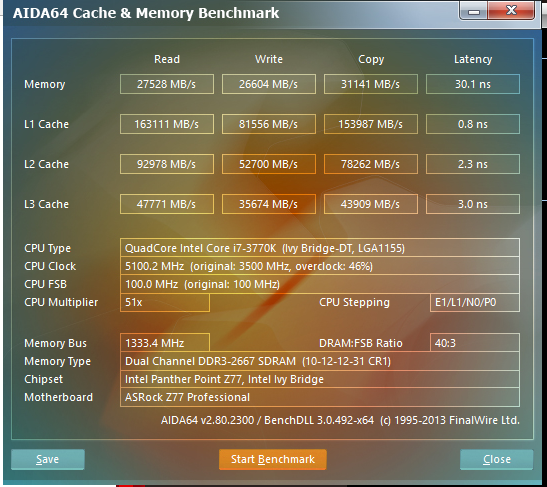The width and height of the screenshot is (547, 487).
Task: Click the Memory Bus 1333.4 MHz box
Action: click(x=165, y=343)
